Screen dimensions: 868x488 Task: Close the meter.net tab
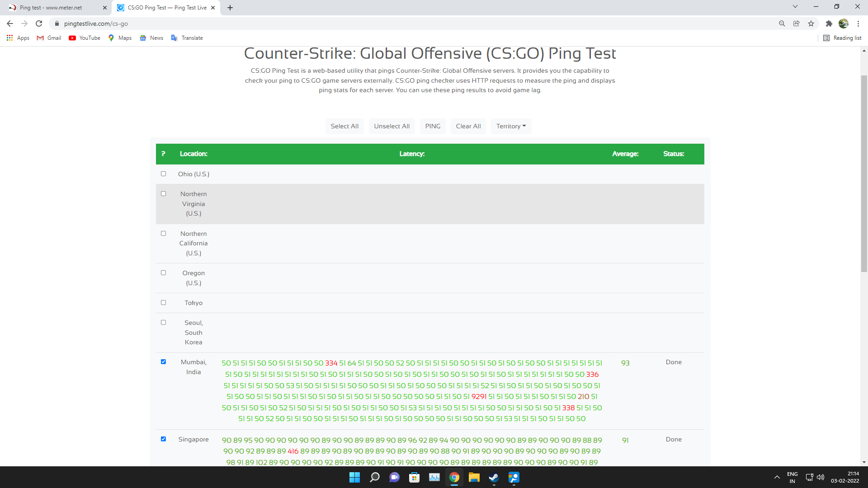point(105,8)
